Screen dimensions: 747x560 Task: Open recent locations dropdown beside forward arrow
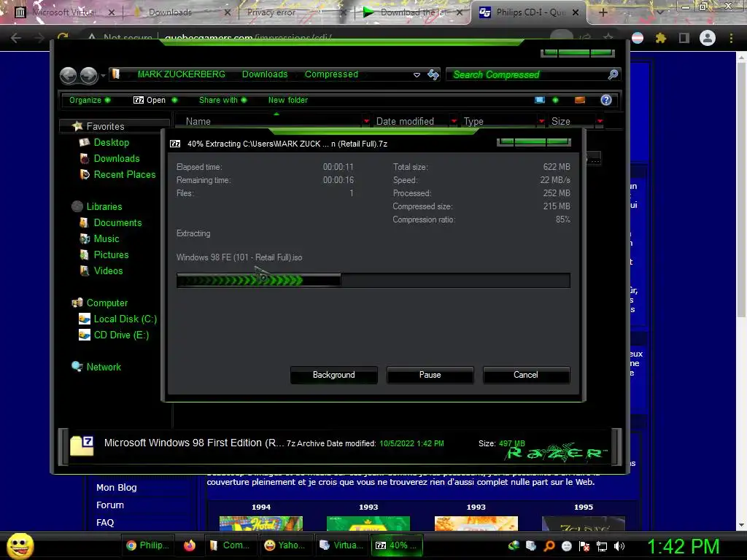coord(103,76)
